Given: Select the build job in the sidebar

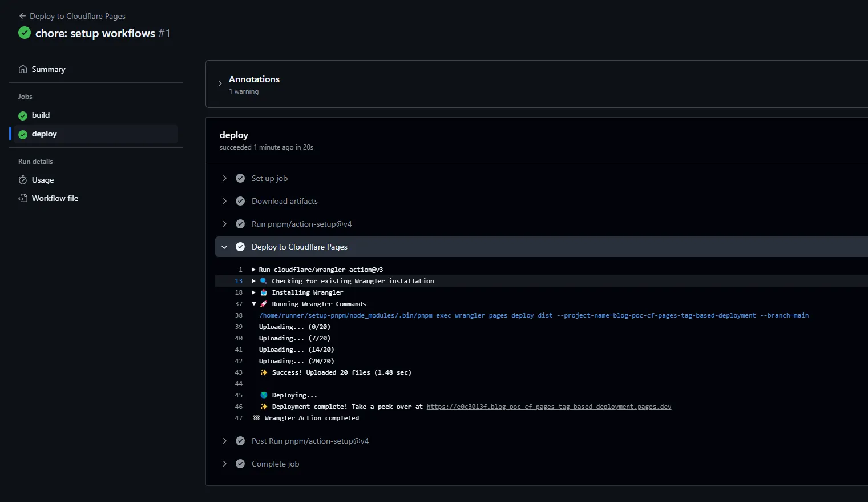Looking at the screenshot, I should coord(41,115).
